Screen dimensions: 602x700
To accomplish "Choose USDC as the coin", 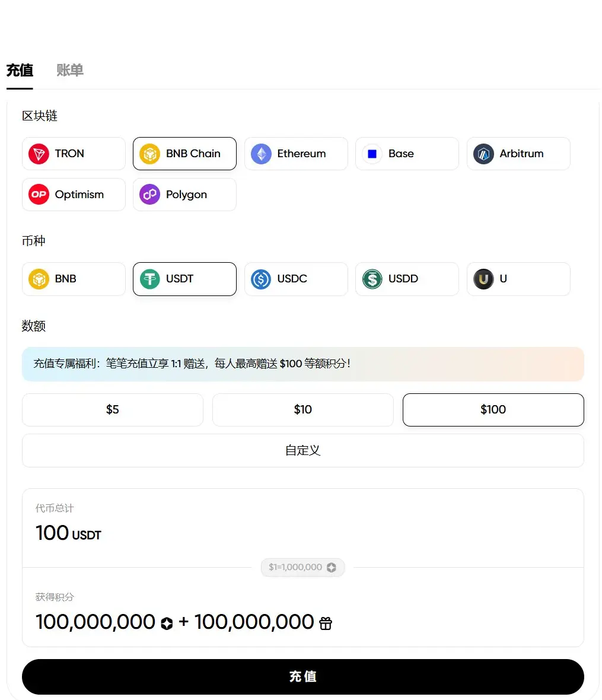I will coord(296,279).
